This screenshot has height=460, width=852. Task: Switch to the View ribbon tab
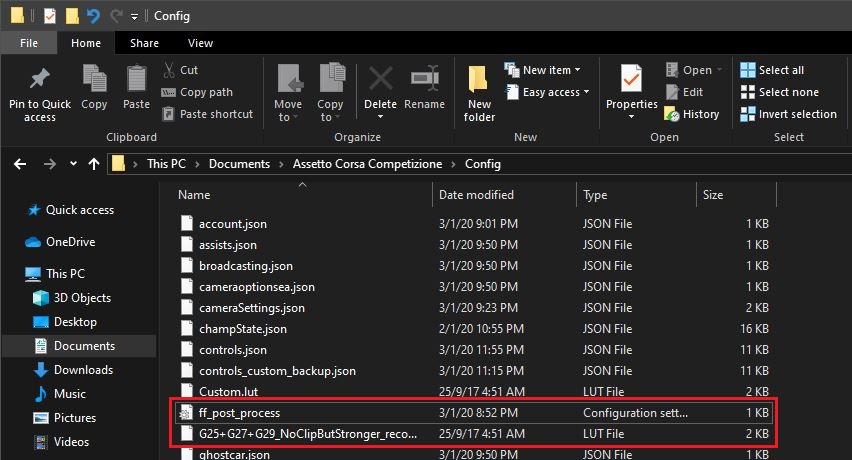coord(200,43)
